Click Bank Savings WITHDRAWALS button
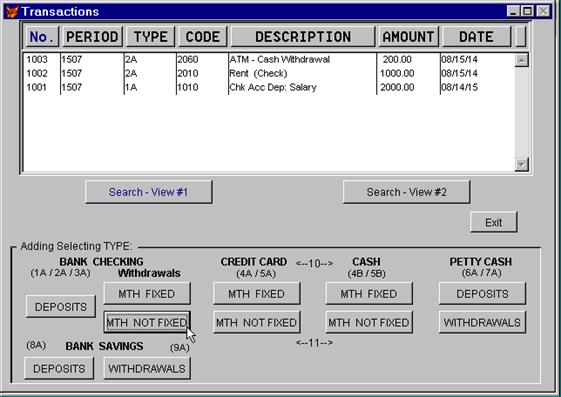561x397 pixels. [147, 368]
